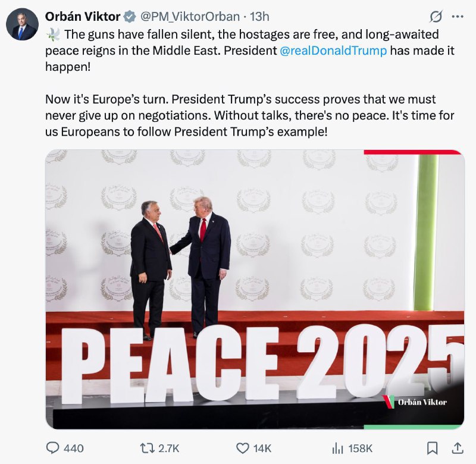Click the reply speech bubble icon
This screenshot has width=476, height=464.
pos(54,447)
